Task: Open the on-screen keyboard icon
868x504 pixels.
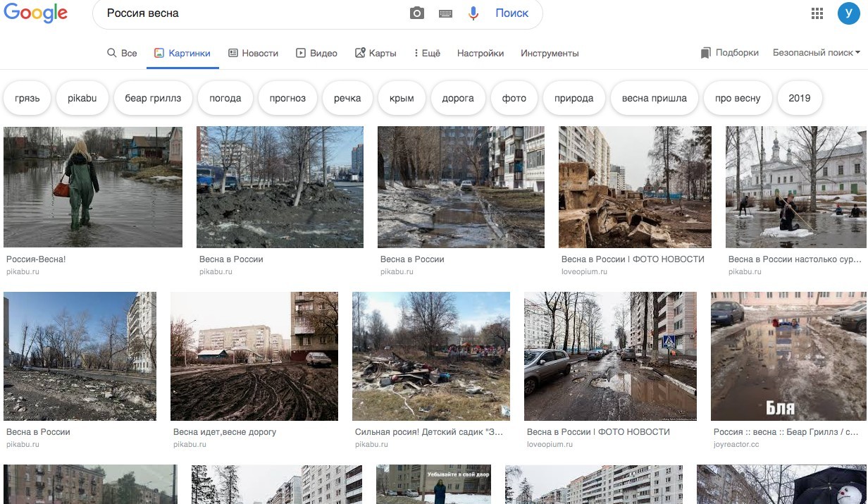Action: click(445, 13)
